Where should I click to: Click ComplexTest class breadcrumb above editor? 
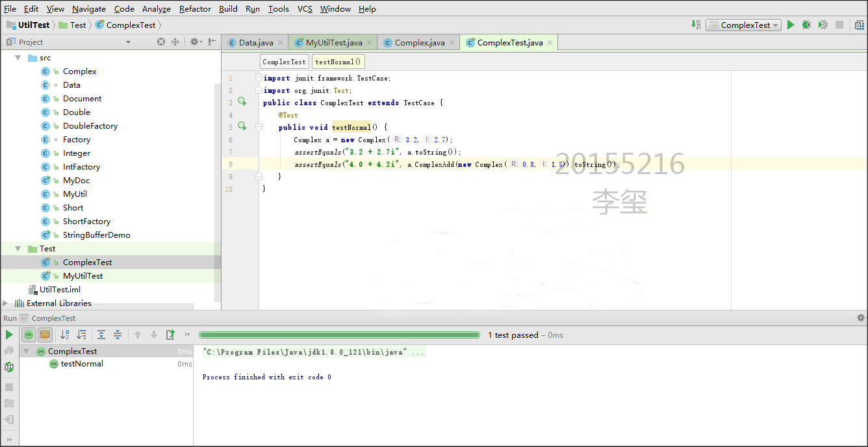[284, 62]
